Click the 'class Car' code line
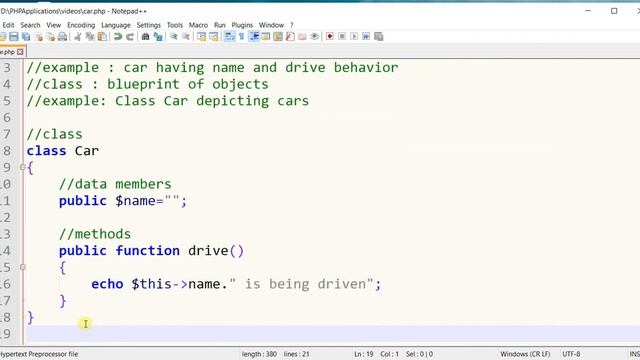The image size is (640, 360). coord(63,151)
